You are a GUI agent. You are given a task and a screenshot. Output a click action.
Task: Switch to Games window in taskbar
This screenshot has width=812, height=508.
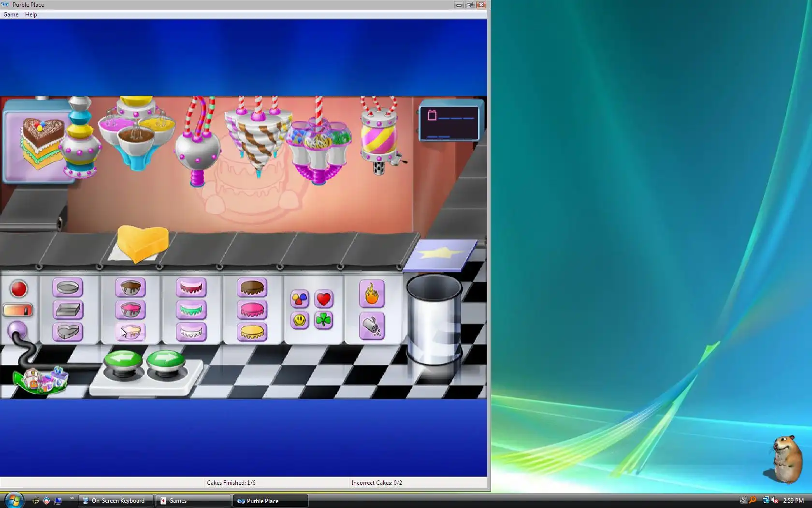tap(194, 501)
